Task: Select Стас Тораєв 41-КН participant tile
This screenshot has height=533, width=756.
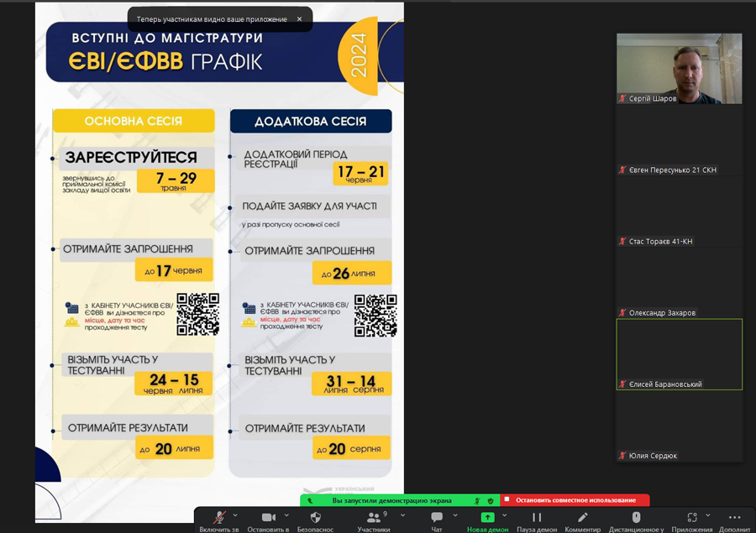Action: point(679,211)
